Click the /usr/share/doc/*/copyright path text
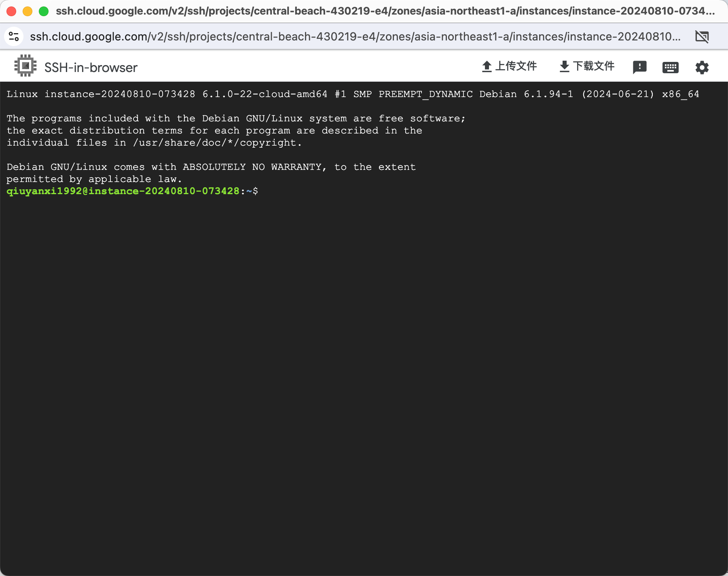The width and height of the screenshot is (728, 576). tap(218, 143)
